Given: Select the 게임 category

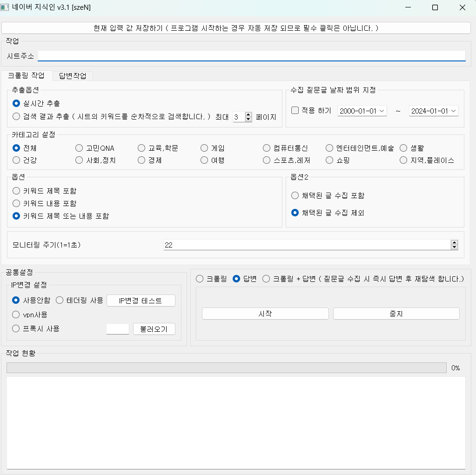Looking at the screenshot, I should pyautogui.click(x=213, y=148).
